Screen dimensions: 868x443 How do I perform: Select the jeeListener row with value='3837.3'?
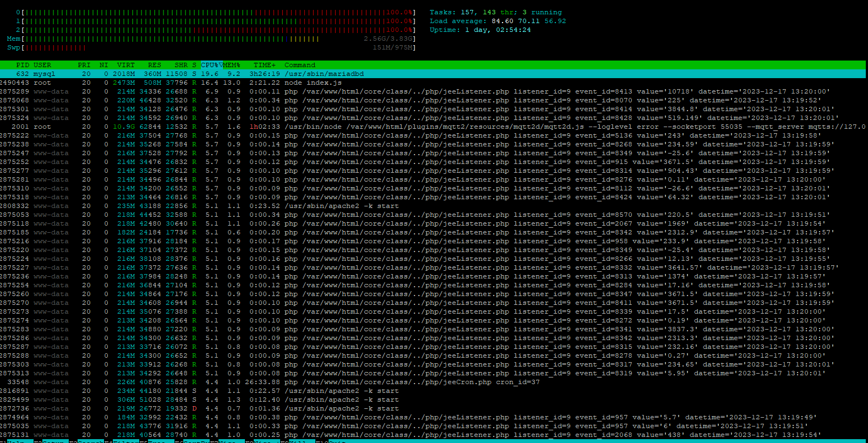(433, 329)
